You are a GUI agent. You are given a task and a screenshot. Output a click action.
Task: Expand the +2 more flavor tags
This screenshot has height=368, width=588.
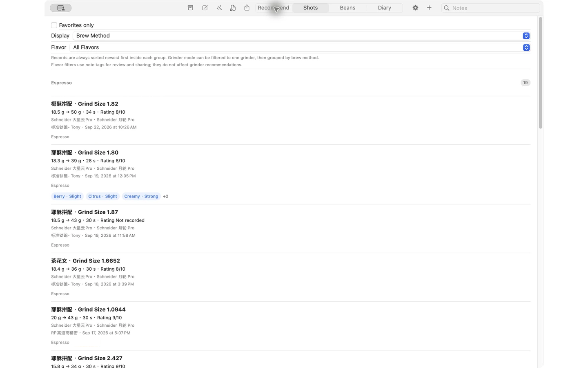point(166,196)
